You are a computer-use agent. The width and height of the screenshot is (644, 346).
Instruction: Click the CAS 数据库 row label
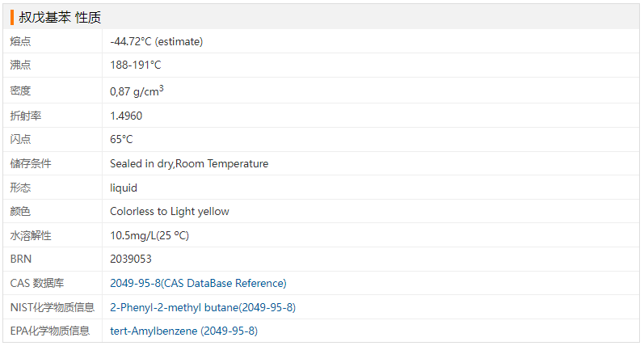tap(37, 283)
